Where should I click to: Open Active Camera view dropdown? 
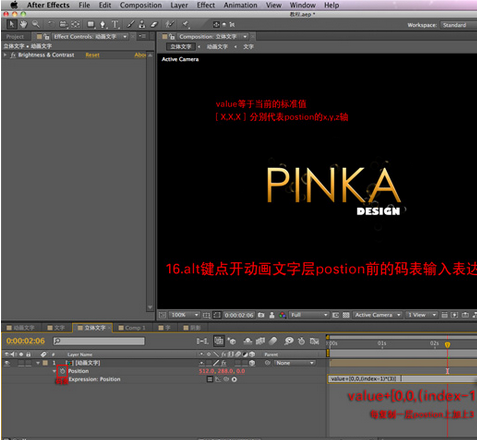pyautogui.click(x=377, y=315)
